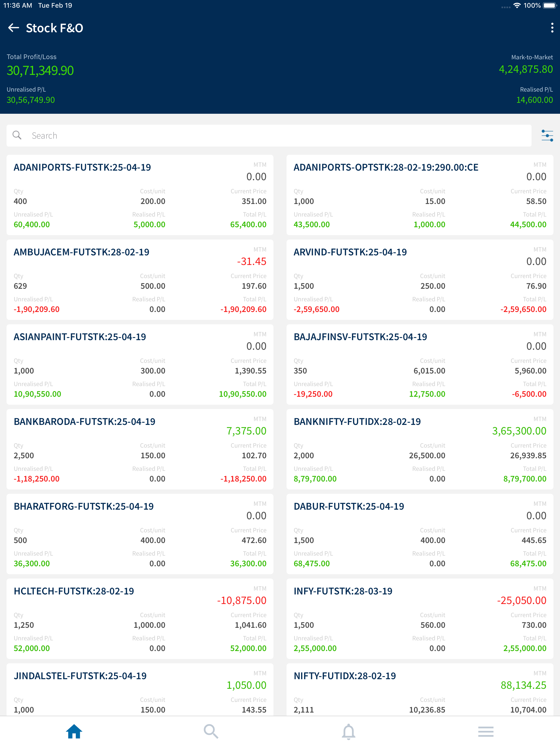Open BANKNIFTY-FUTIDX:28-02-19 position
The image size is (560, 747).
[420, 449]
